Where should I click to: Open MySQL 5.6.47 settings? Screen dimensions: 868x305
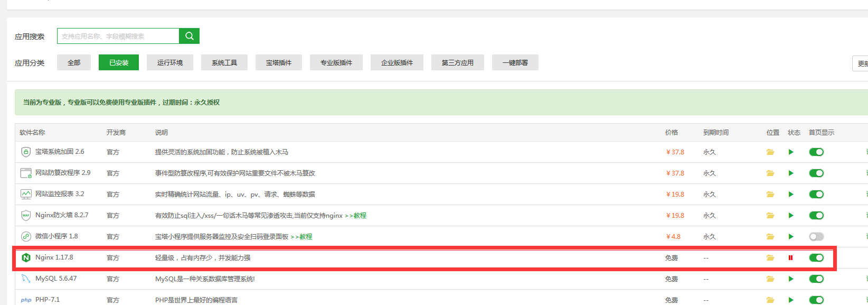coord(56,279)
